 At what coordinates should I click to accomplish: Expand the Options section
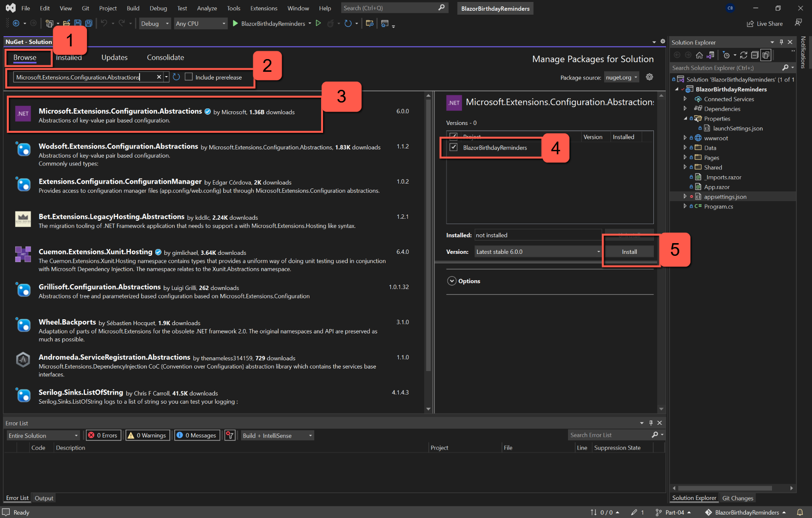(452, 281)
